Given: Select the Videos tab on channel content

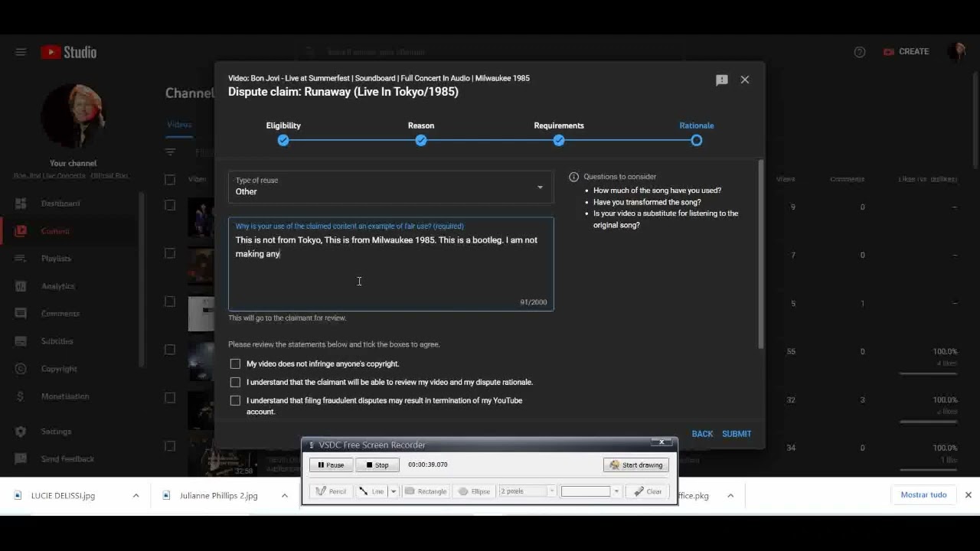Looking at the screenshot, I should pyautogui.click(x=179, y=125).
